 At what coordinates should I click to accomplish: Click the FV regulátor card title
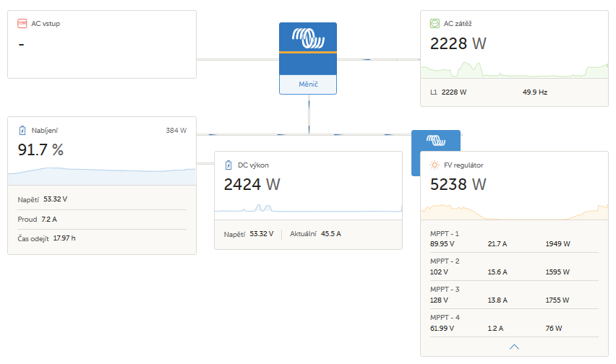coord(463,165)
